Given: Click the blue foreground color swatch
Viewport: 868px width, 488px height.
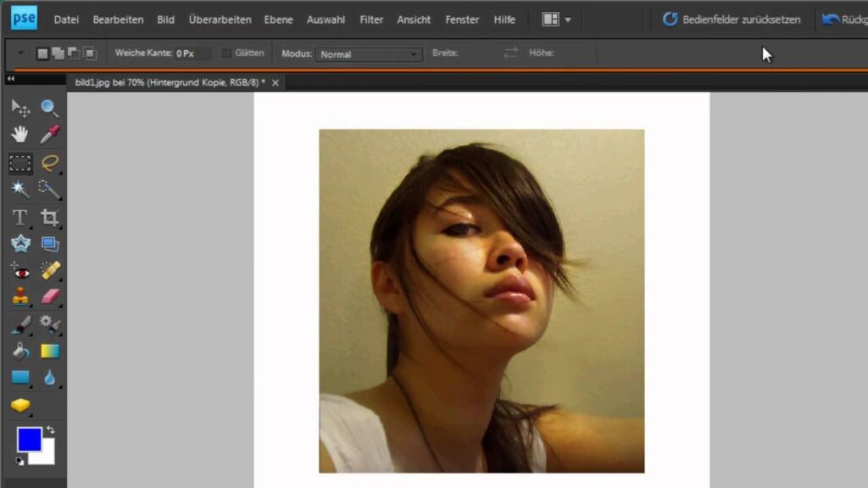Looking at the screenshot, I should pos(28,439).
